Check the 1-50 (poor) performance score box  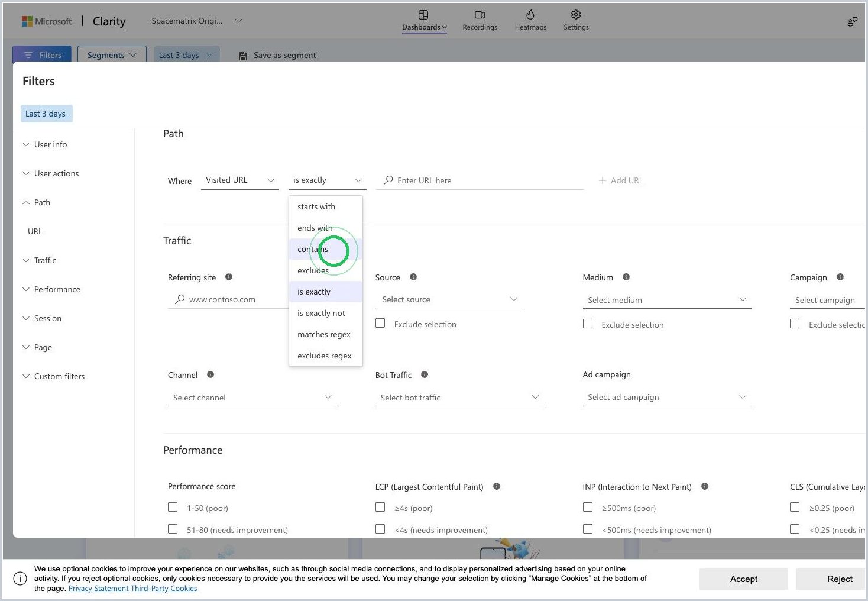pyautogui.click(x=173, y=507)
